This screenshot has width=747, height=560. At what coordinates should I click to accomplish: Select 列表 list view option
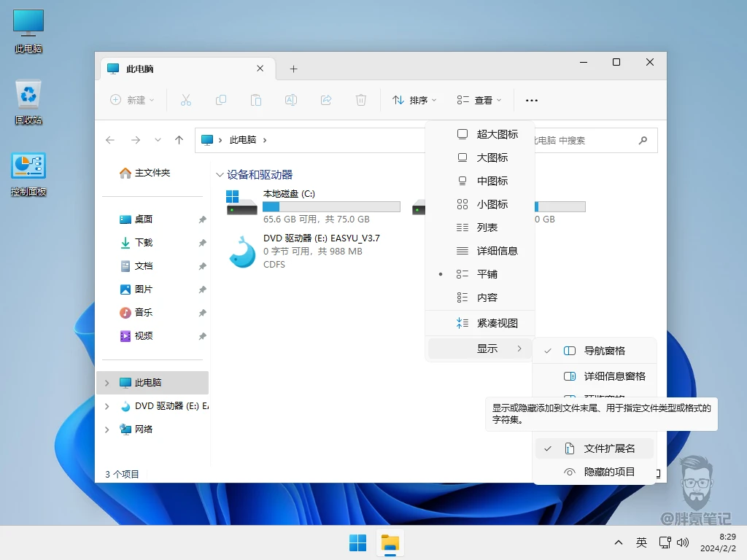[480, 227]
